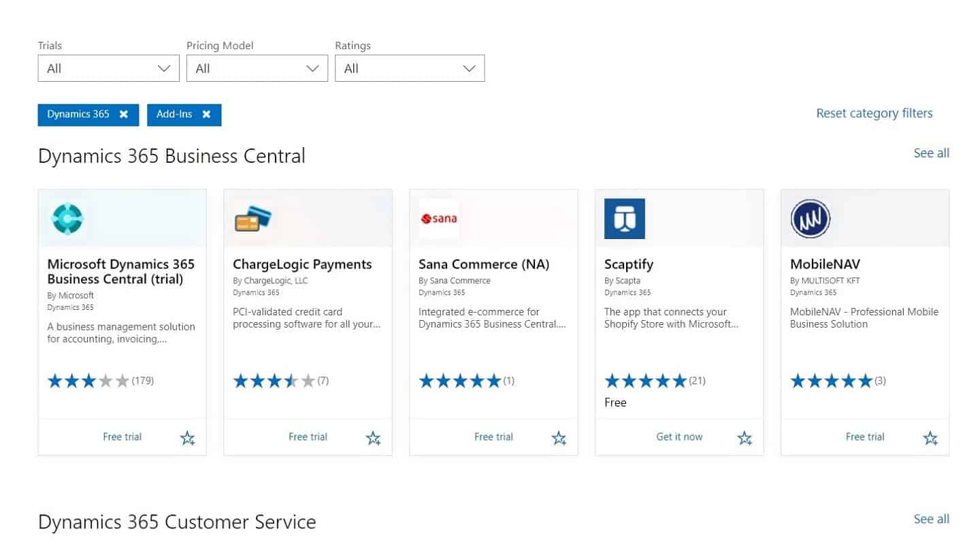
Task: Click the ChargeLogic Payments credit card logo
Action: 253,219
